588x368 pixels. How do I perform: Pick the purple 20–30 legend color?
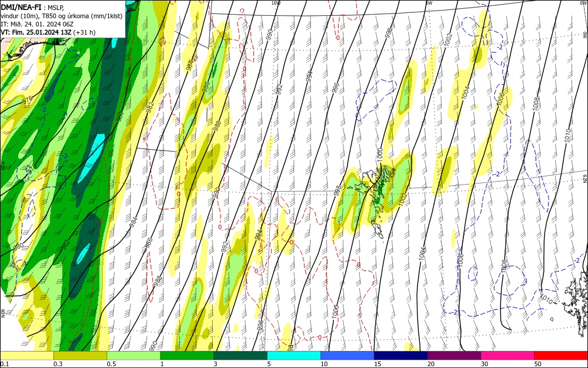[454, 356]
